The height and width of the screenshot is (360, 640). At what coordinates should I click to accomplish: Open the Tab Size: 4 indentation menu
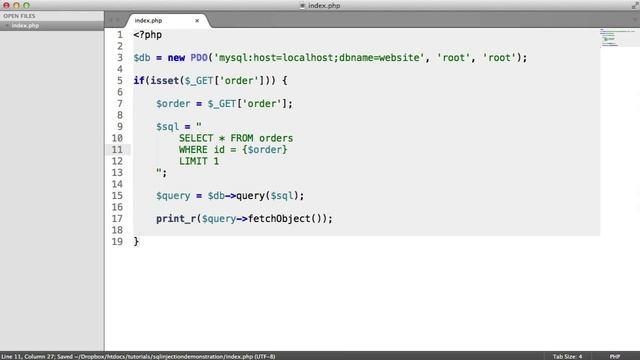tap(567, 356)
